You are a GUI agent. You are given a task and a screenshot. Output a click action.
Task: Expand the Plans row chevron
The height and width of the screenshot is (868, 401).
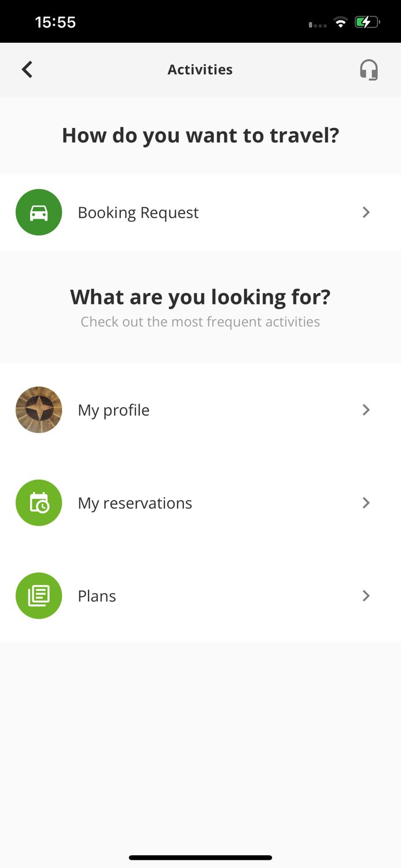tap(366, 595)
